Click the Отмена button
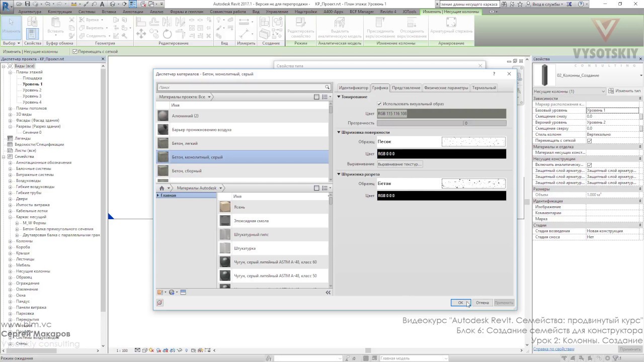This screenshot has width=644, height=362. (x=482, y=303)
